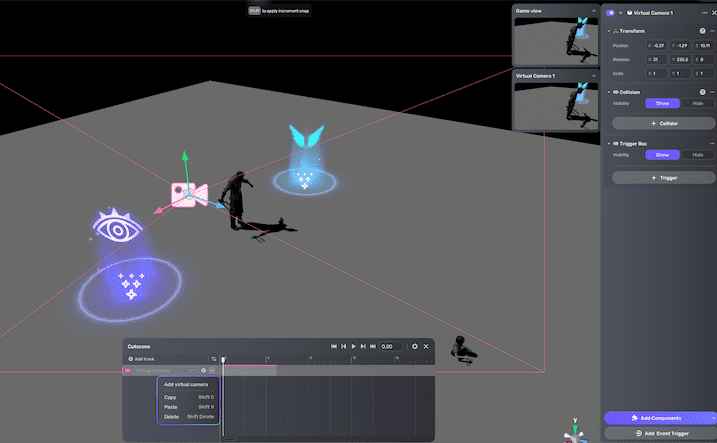The height and width of the screenshot is (443, 717).
Task: Open the Cutscene settings gear
Action: (x=415, y=346)
